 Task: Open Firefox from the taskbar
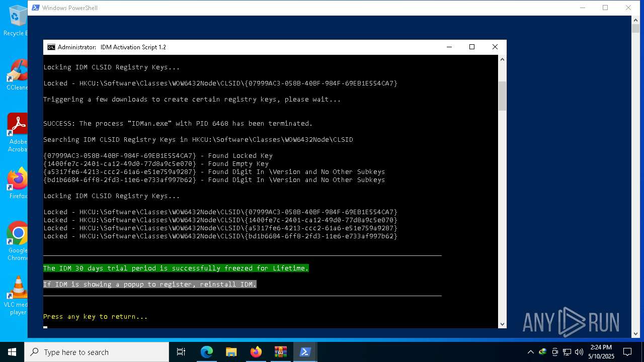tap(256, 352)
